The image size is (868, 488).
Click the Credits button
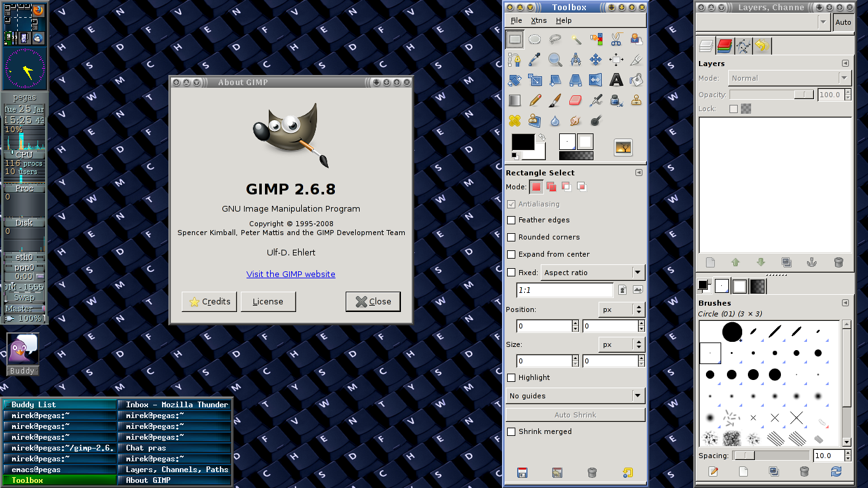(x=210, y=302)
